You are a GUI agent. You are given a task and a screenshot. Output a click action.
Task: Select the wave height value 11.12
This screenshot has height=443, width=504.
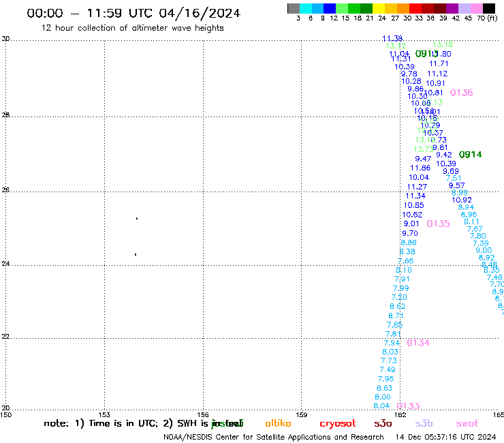click(x=437, y=74)
